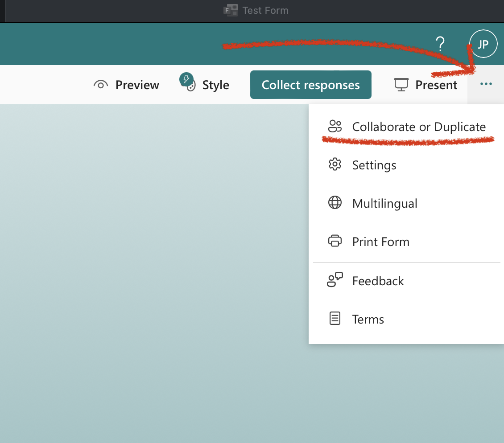Click the document icon beside Terms
504x443 pixels.
pyautogui.click(x=335, y=319)
